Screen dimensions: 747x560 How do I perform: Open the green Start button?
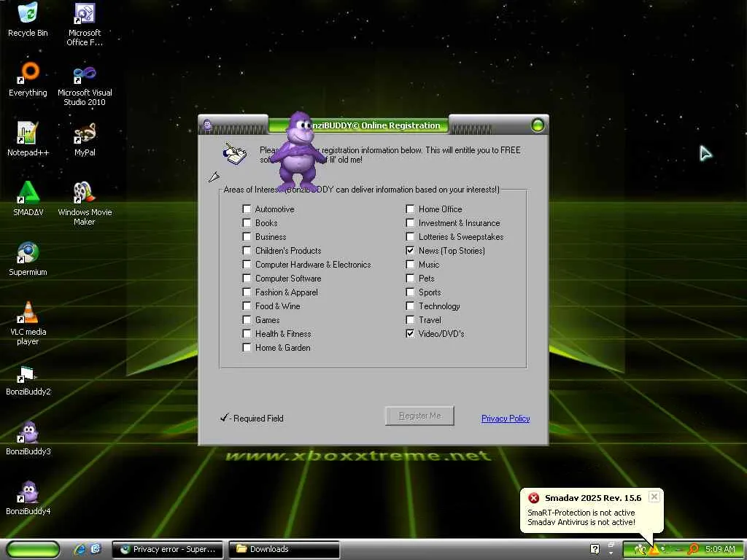pyautogui.click(x=34, y=550)
